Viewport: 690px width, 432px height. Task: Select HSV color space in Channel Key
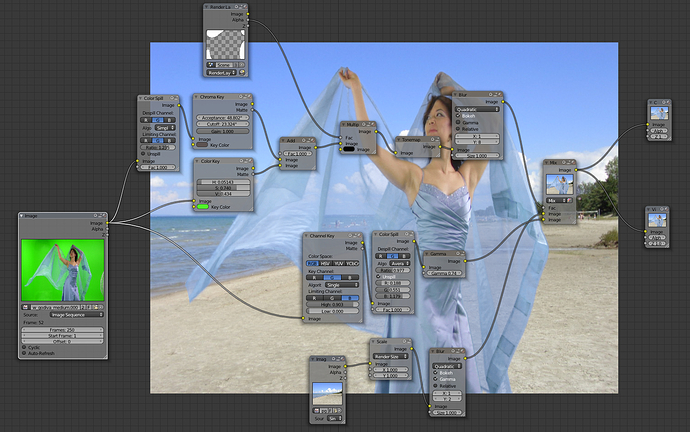[x=326, y=263]
